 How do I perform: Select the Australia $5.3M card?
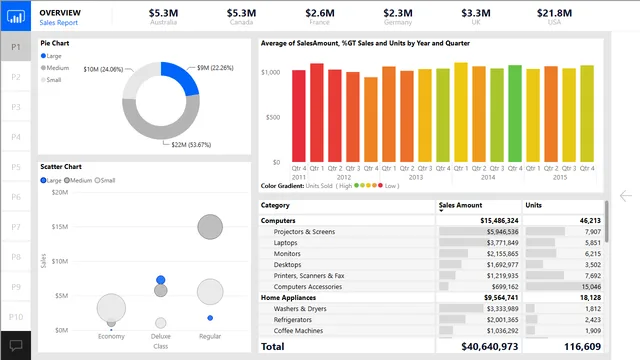coord(163,16)
